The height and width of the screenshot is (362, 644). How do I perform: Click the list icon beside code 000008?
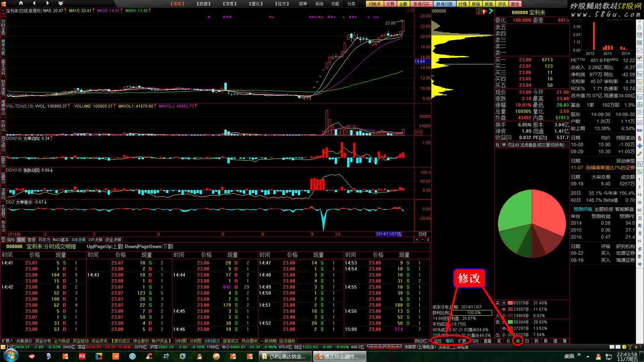tap(479, 11)
